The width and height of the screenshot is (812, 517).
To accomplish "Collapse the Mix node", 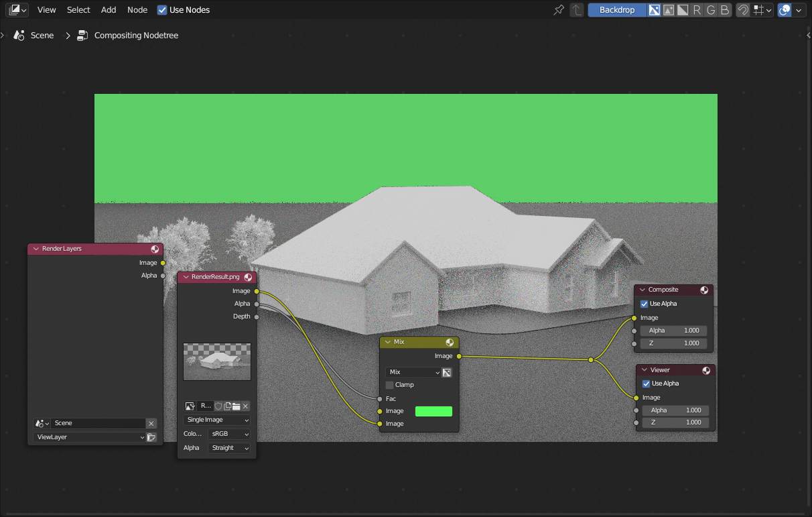I will [x=388, y=342].
